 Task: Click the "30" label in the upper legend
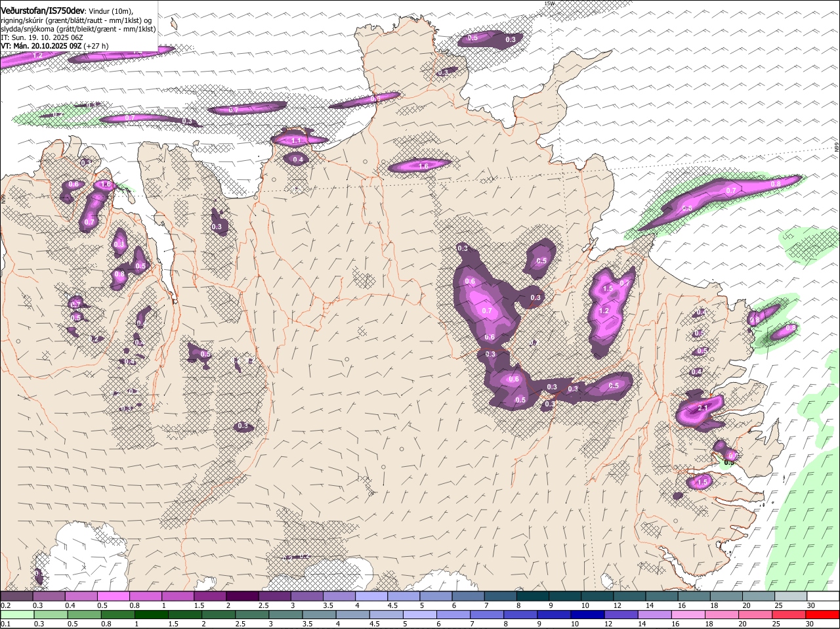(x=811, y=605)
